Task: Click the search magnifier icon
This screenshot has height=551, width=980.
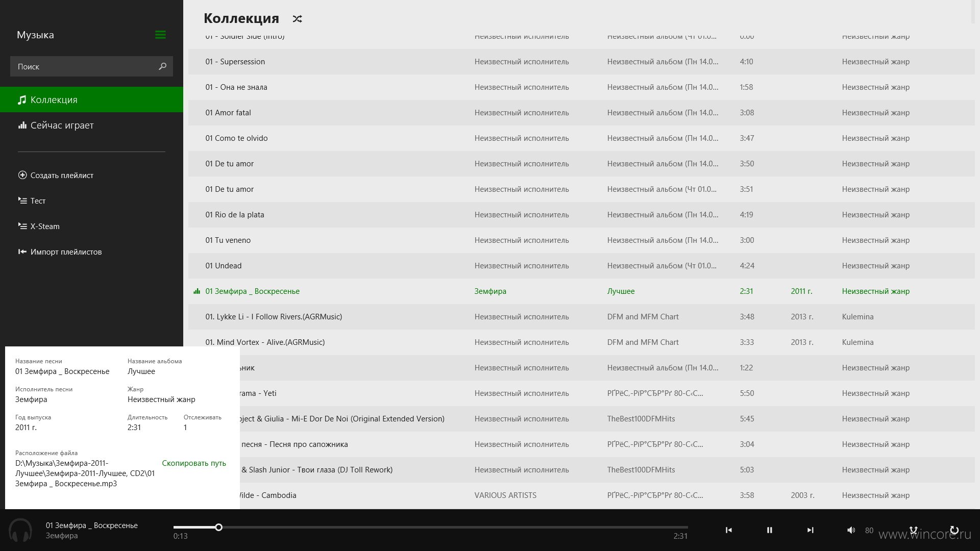Action: point(162,66)
